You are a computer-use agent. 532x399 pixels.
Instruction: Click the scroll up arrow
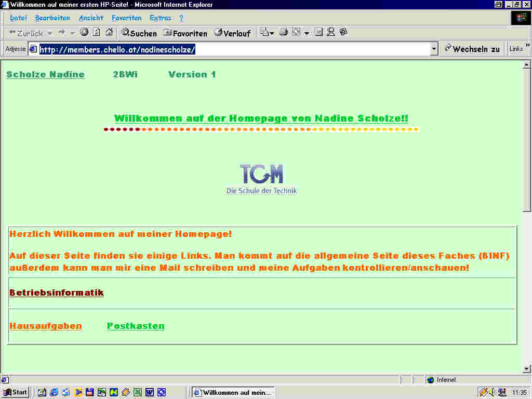[526, 64]
